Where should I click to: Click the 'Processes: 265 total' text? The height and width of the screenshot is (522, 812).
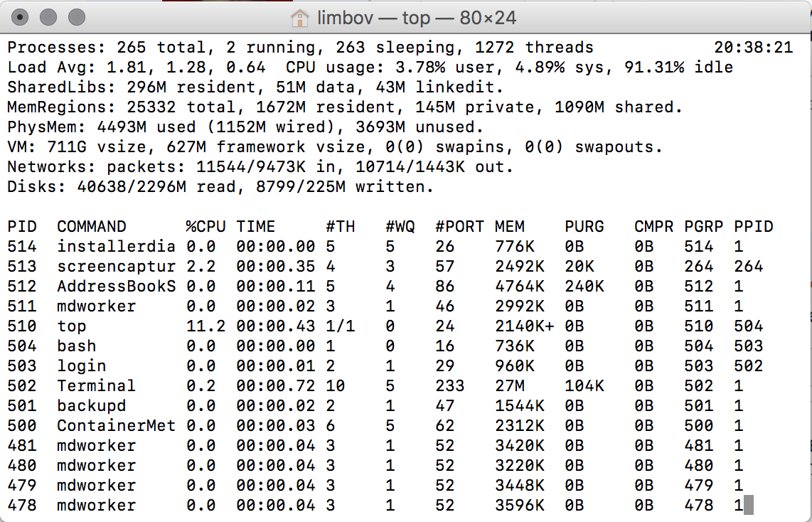[x=107, y=48]
